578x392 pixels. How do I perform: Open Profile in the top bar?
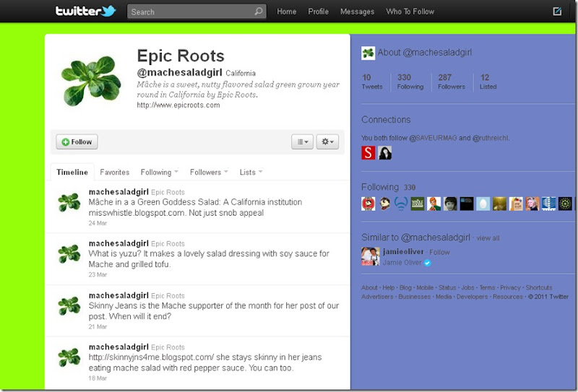coord(318,12)
